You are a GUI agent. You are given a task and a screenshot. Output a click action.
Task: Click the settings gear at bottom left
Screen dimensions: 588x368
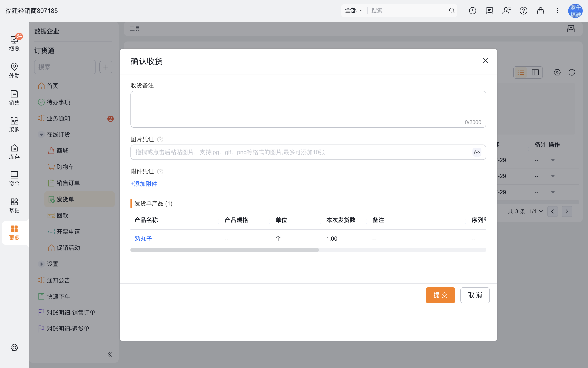14,348
